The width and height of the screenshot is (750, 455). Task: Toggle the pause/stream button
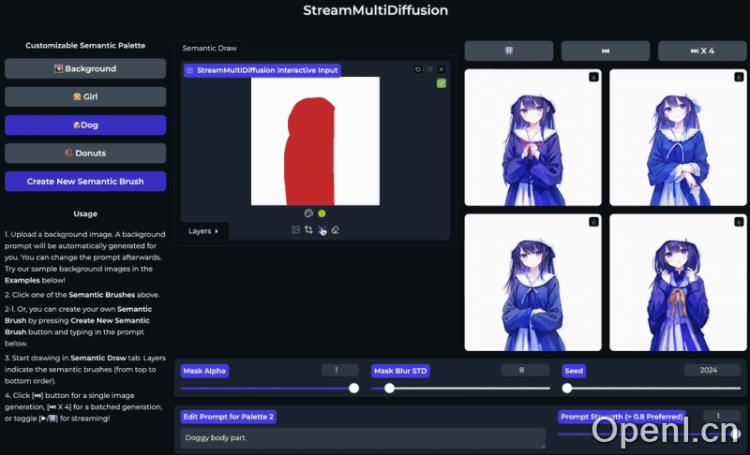(509, 51)
